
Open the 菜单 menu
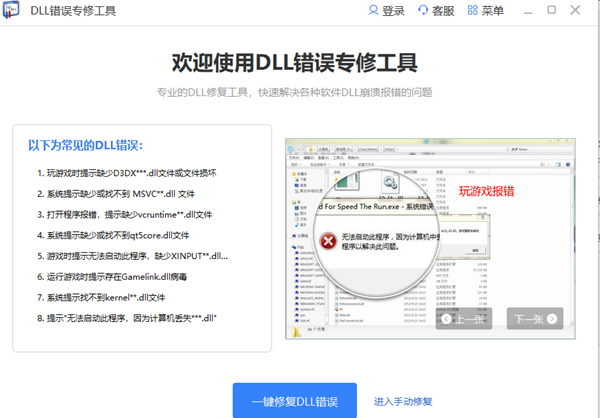pyautogui.click(x=486, y=10)
